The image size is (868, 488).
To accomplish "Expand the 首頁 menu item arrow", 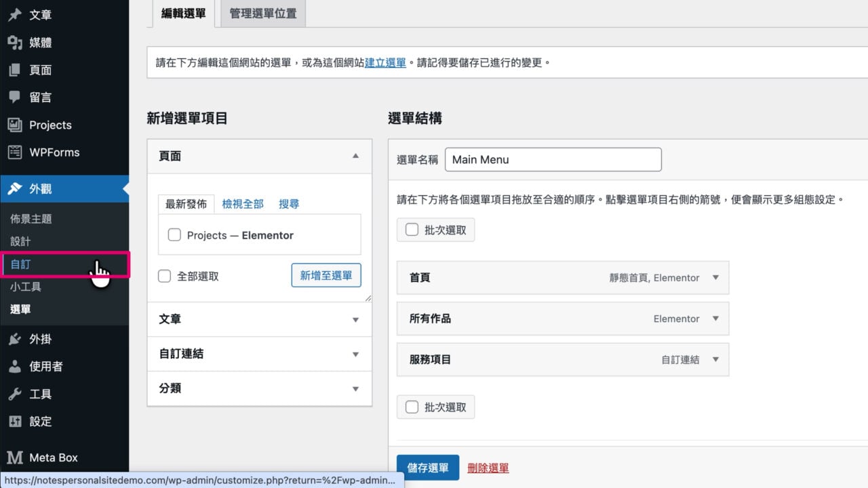I will click(x=715, y=277).
